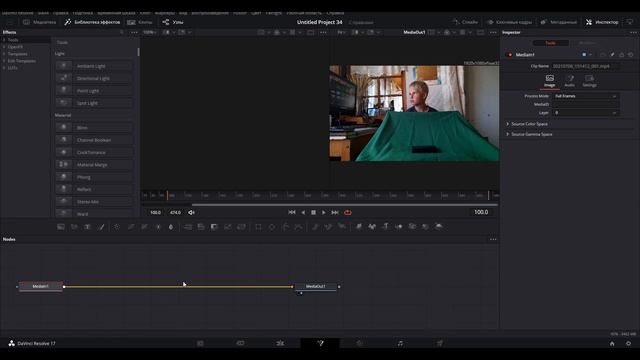
Task: Add a Fast Noise node from the toolbar
Action: (74, 227)
